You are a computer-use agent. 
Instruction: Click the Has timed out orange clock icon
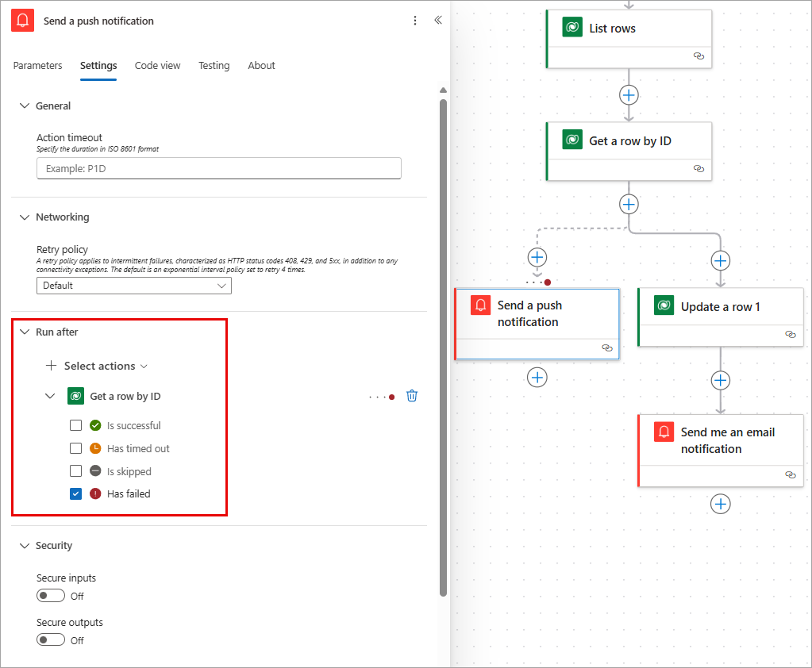click(95, 448)
